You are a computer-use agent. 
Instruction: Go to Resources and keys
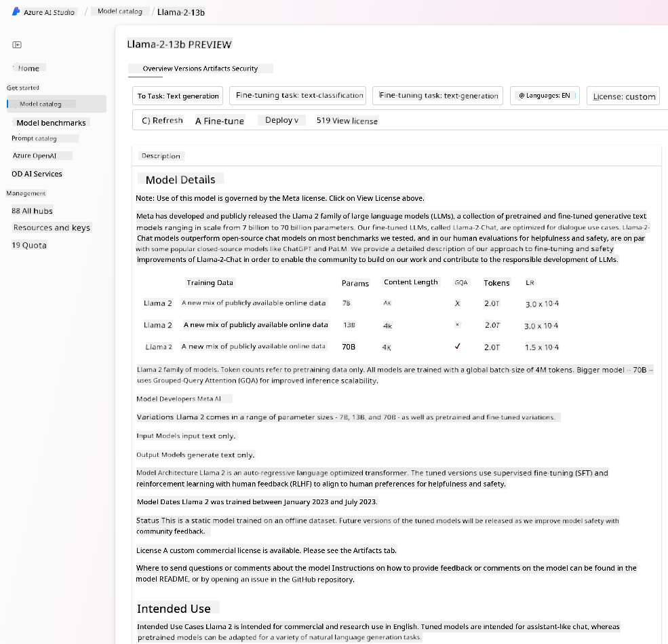tap(52, 227)
